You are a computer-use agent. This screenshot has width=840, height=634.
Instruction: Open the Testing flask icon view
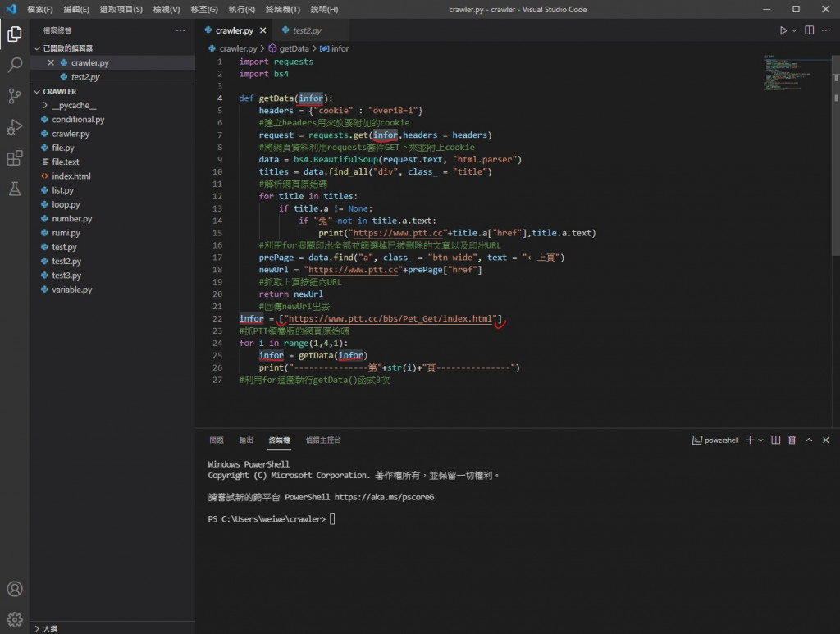point(15,189)
